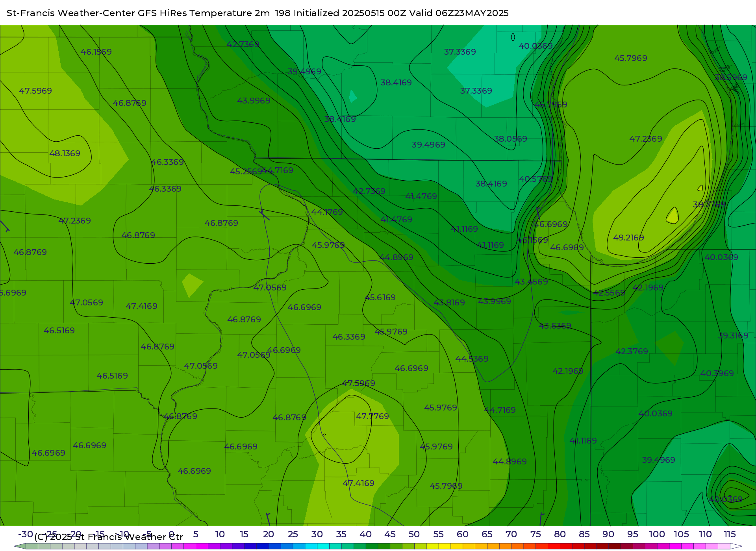This screenshot has height=551, width=756.
Task: Click the 70 legend scale label
Action: pos(511,534)
